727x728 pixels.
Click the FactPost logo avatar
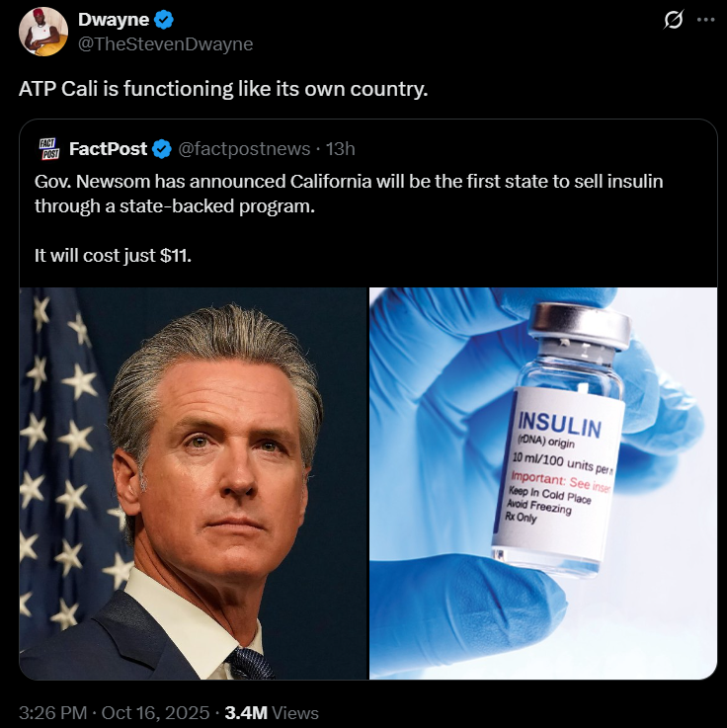coord(49,148)
